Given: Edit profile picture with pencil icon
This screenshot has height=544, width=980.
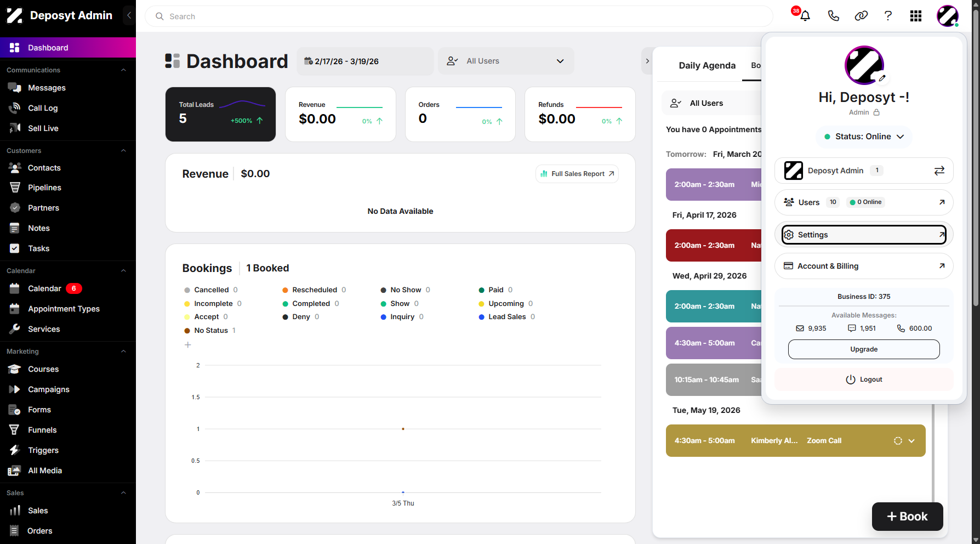Looking at the screenshot, I should point(882,78).
